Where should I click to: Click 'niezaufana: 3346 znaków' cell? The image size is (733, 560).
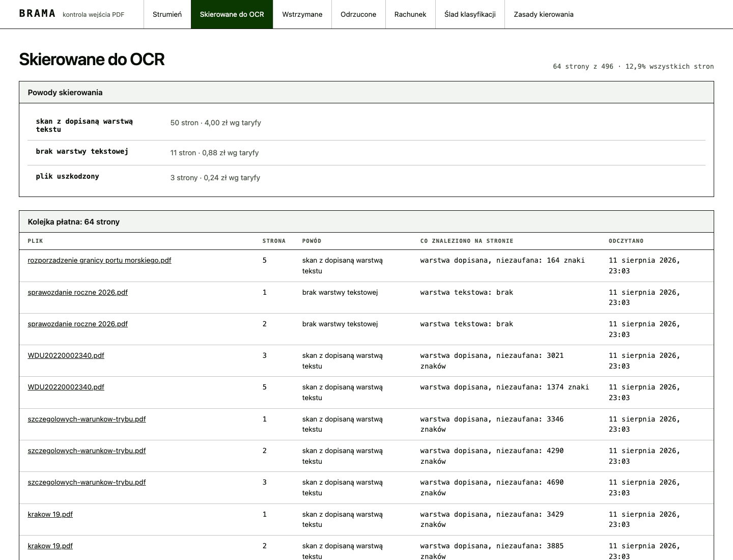(x=492, y=424)
